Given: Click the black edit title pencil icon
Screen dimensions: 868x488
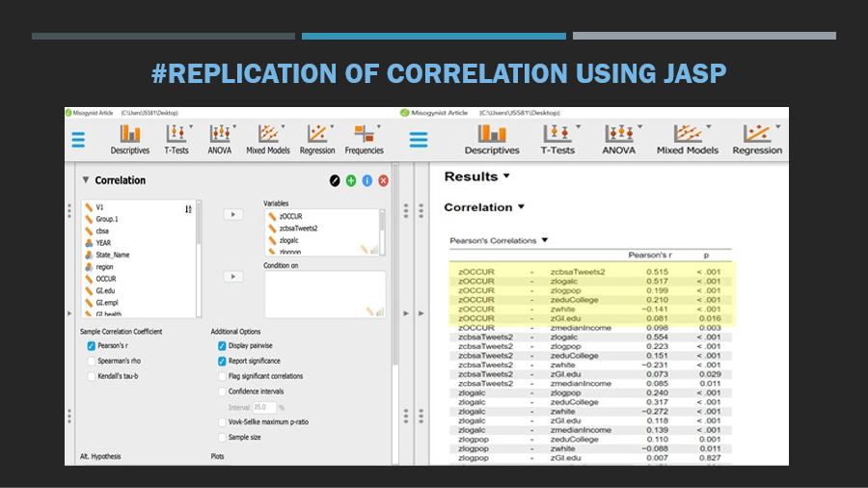Looking at the screenshot, I should click(x=335, y=181).
